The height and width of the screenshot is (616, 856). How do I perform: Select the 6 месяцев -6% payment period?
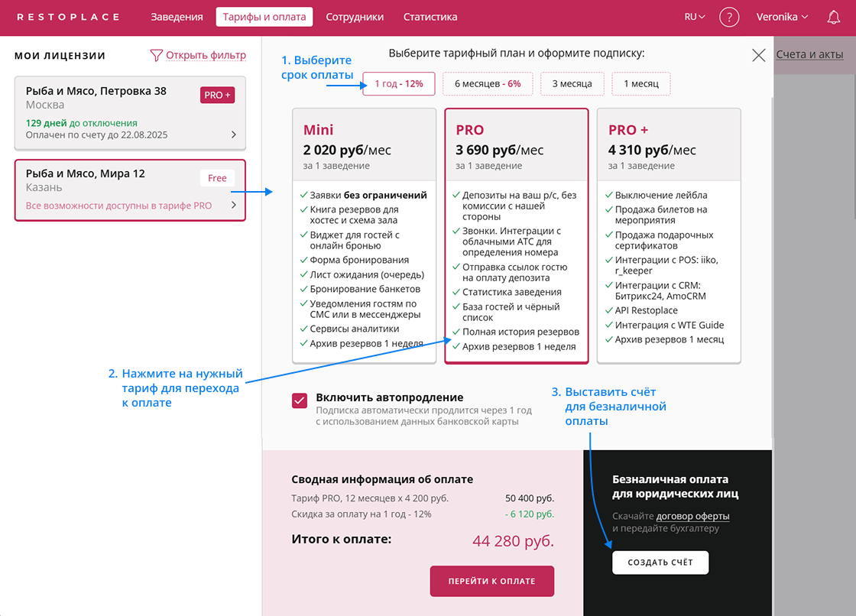point(488,83)
